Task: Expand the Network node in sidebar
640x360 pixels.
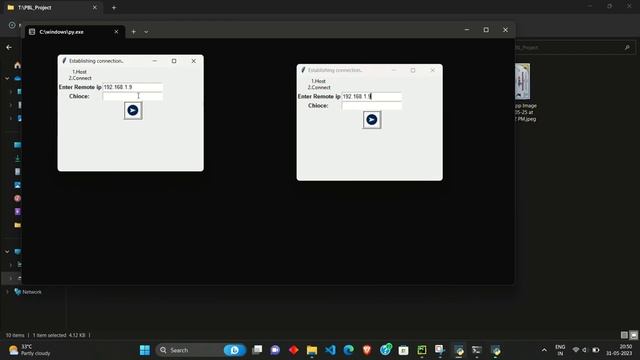Action: (x=7, y=292)
